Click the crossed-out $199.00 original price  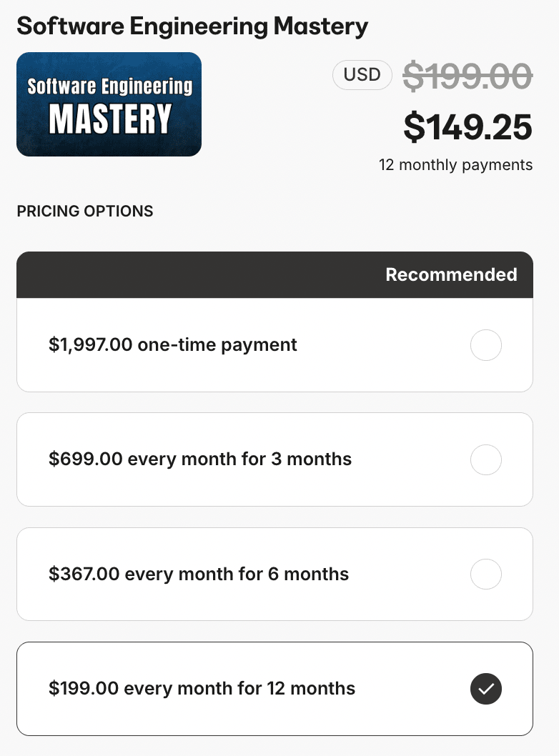[x=468, y=76]
